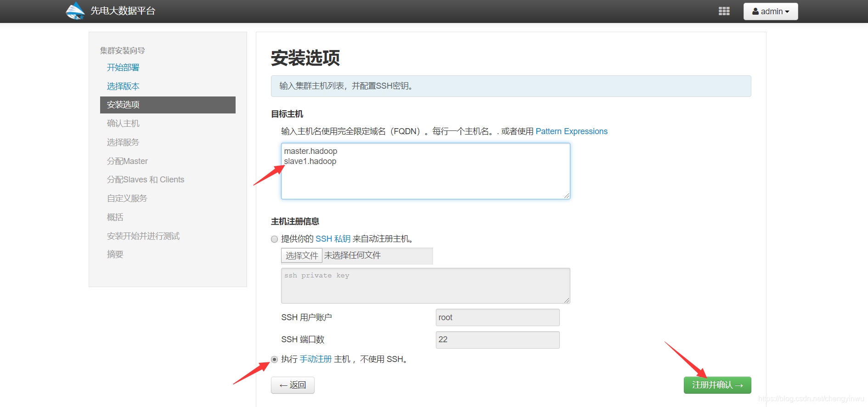Open the SSH 私钥 link
This screenshot has width=868, height=407.
click(333, 239)
